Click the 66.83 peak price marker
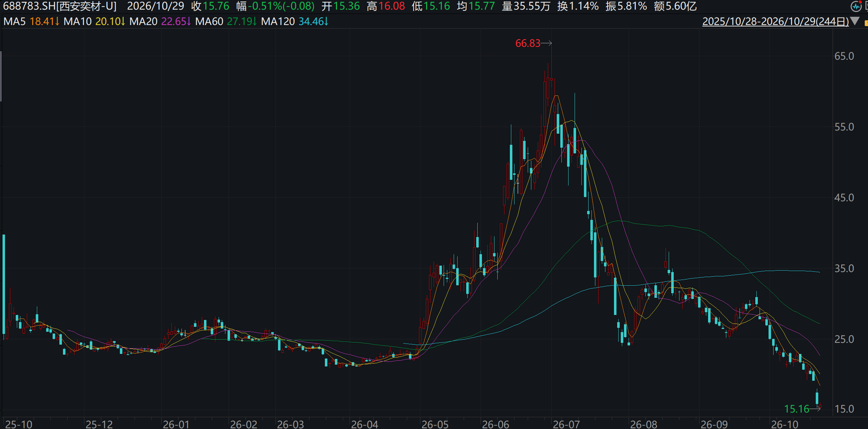Viewport: 868px width, 429px height. coord(528,43)
